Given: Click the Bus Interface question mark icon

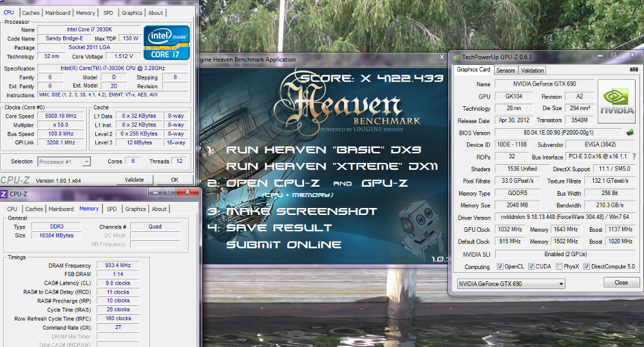Looking at the screenshot, I should (x=634, y=156).
